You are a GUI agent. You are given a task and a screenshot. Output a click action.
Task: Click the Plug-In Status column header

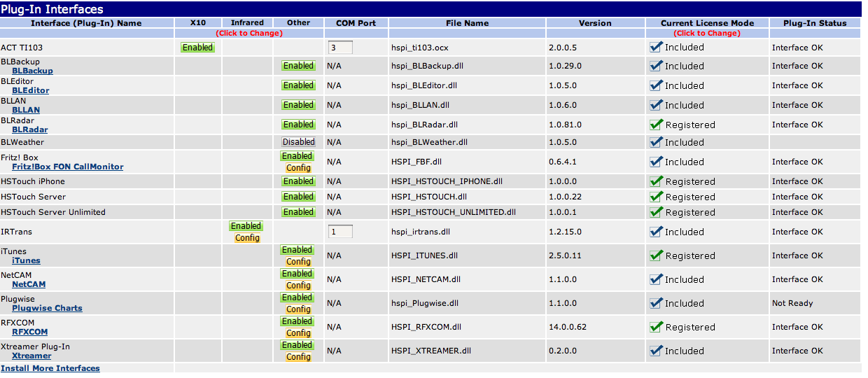point(815,23)
